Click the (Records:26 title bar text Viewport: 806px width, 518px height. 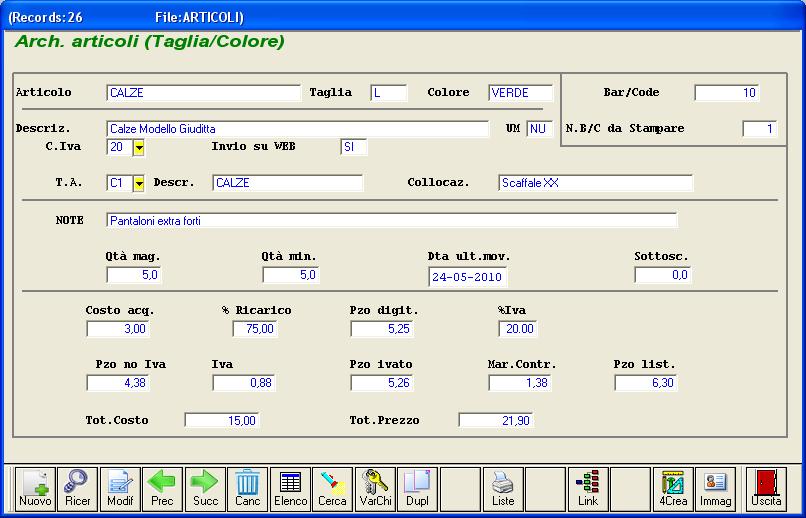pyautogui.click(x=45, y=17)
